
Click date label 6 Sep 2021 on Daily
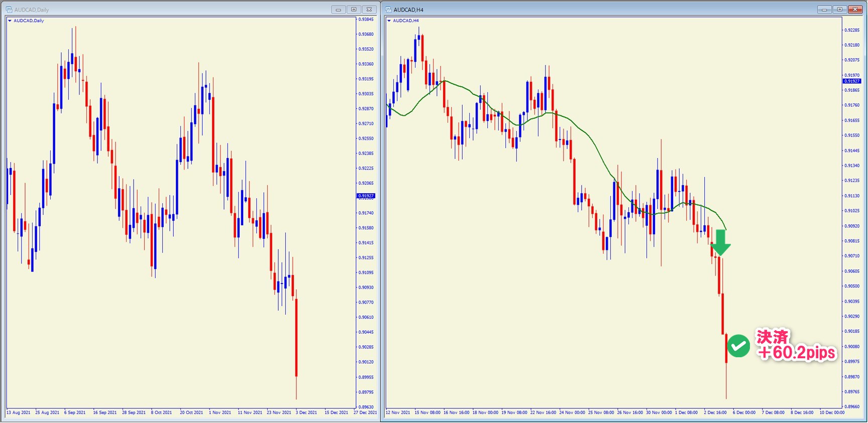point(75,412)
